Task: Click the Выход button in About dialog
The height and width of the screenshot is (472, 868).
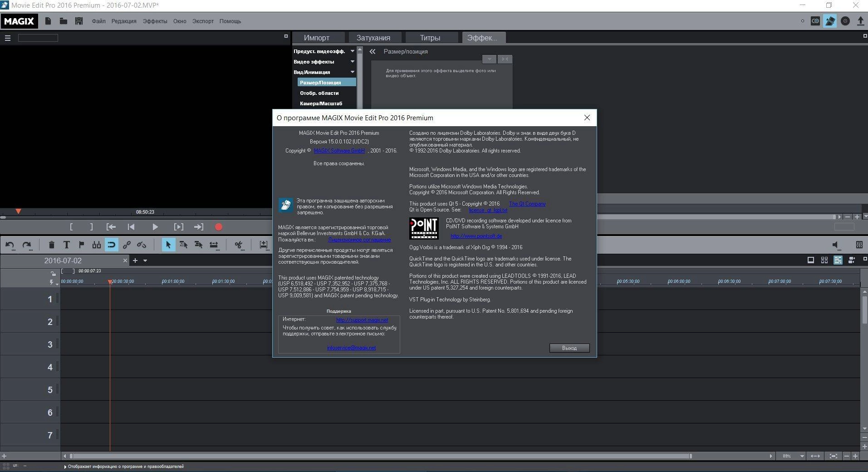Action: click(569, 348)
